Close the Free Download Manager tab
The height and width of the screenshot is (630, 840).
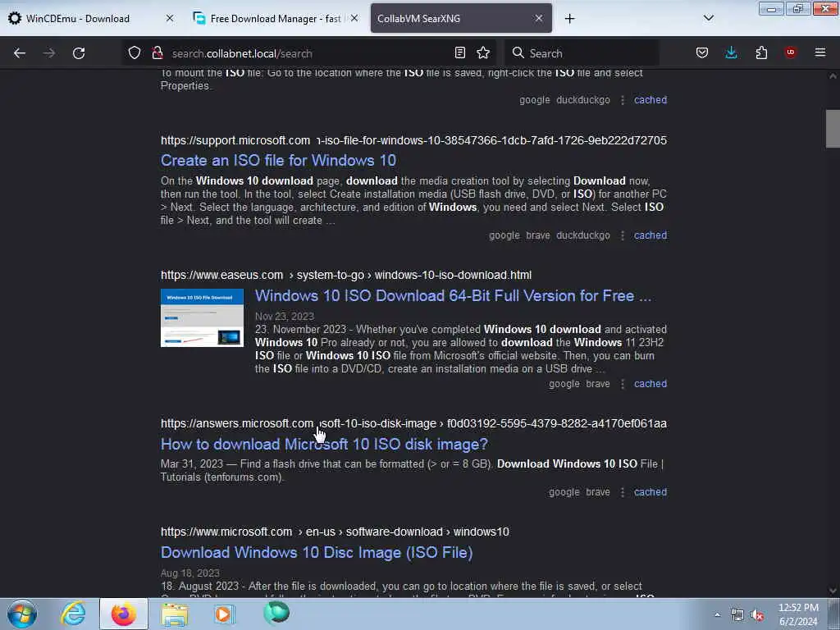[354, 18]
